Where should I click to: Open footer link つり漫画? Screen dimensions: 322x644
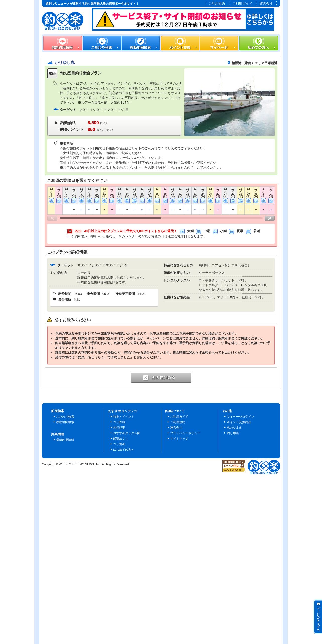(x=119, y=444)
